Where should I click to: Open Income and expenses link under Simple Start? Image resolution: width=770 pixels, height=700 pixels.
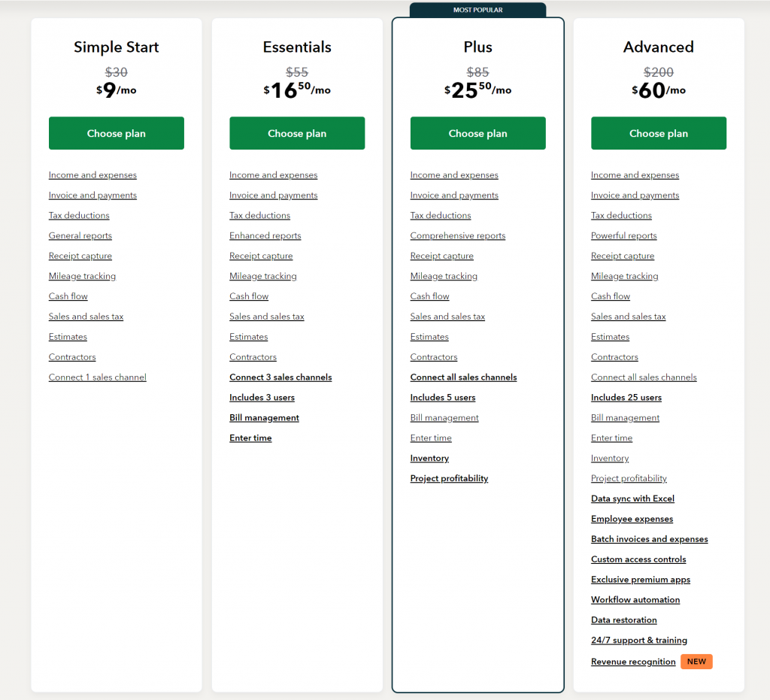coord(92,175)
